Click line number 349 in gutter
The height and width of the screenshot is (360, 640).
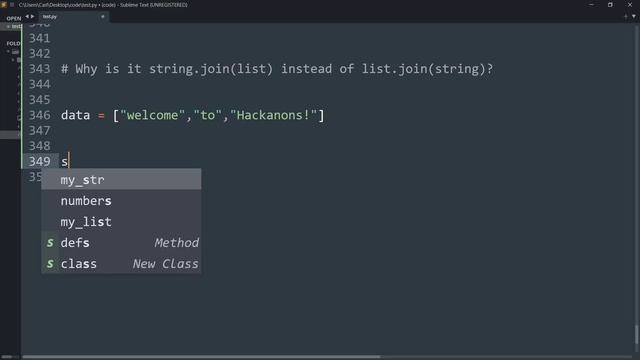click(x=39, y=162)
